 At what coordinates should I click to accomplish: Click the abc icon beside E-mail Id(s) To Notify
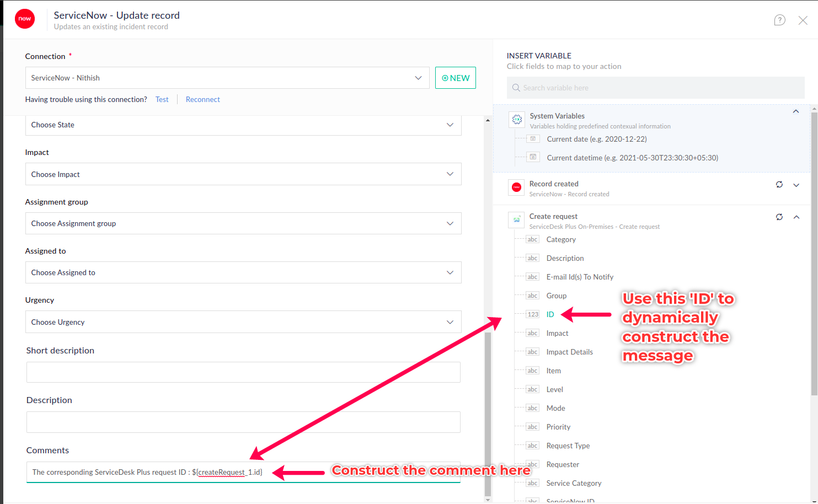click(532, 277)
